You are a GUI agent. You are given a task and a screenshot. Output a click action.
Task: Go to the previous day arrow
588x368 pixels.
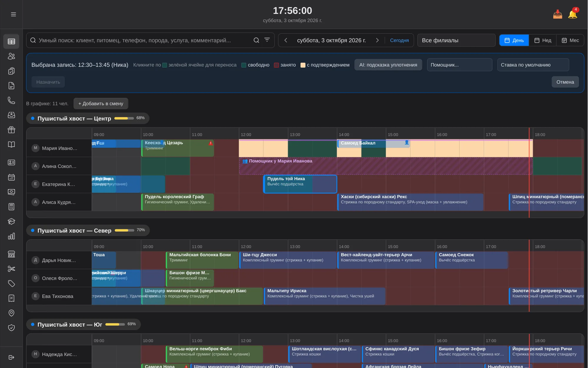[285, 40]
